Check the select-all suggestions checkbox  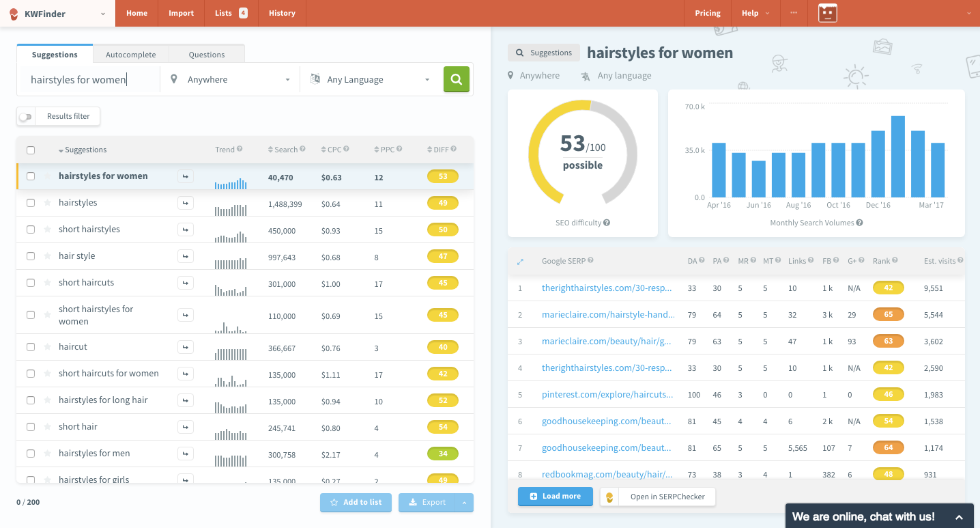[31, 150]
